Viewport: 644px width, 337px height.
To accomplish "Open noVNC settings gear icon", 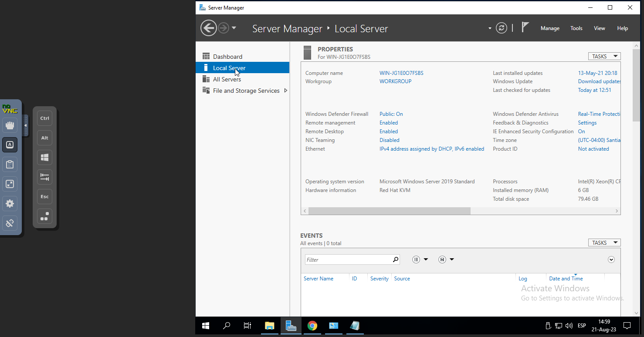I will tap(10, 204).
